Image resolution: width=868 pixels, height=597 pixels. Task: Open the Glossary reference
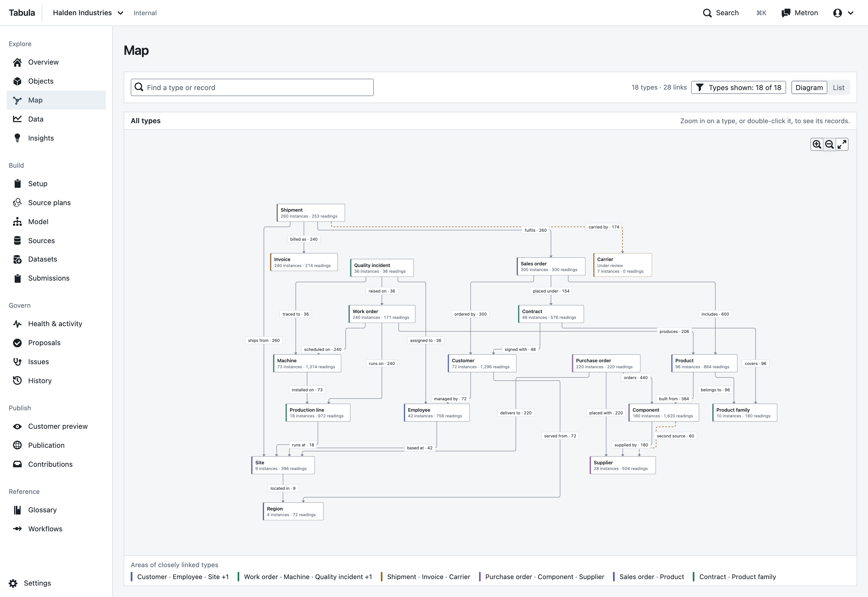click(x=56, y=510)
